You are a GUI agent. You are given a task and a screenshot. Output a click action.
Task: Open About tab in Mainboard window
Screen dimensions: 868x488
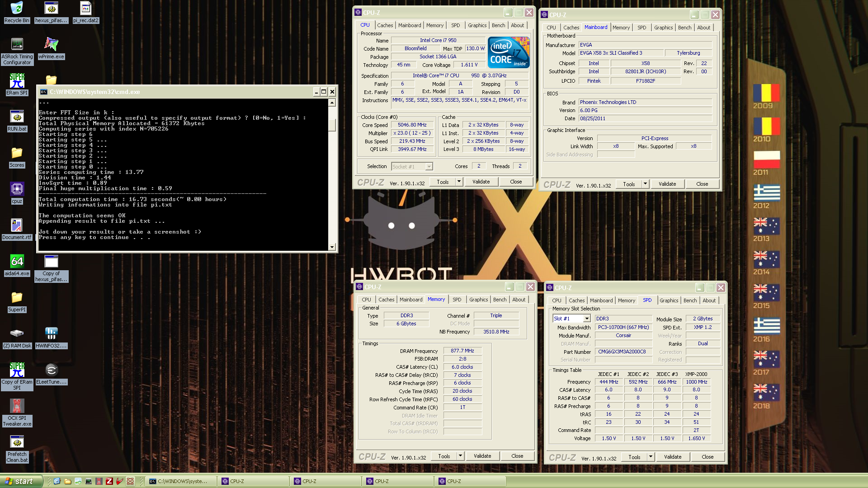[703, 28]
